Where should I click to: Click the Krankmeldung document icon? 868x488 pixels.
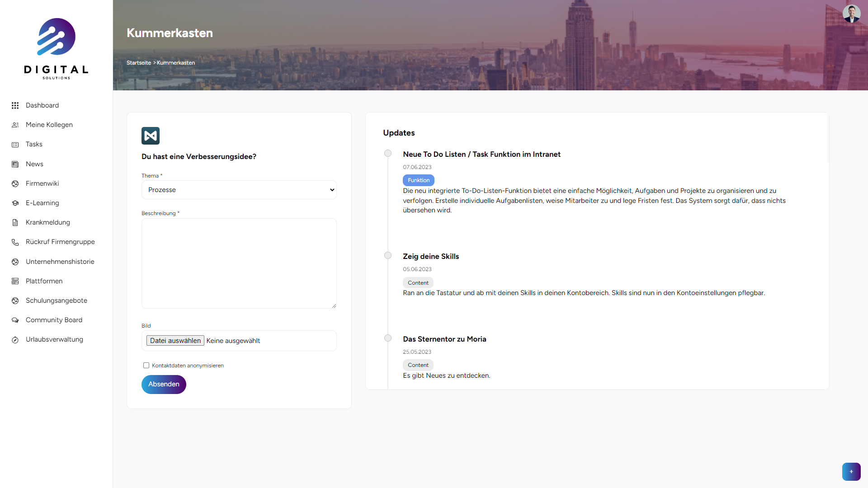click(x=15, y=222)
